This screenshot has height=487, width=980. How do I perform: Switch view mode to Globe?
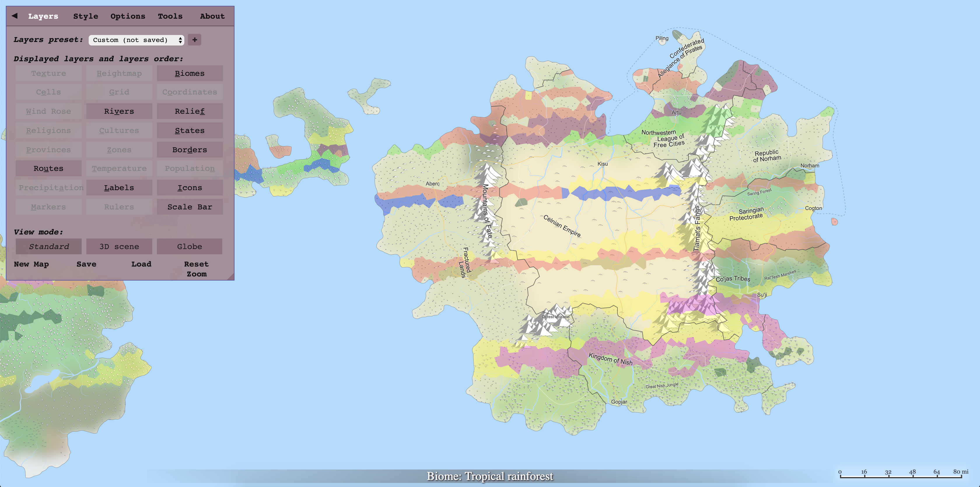(190, 246)
